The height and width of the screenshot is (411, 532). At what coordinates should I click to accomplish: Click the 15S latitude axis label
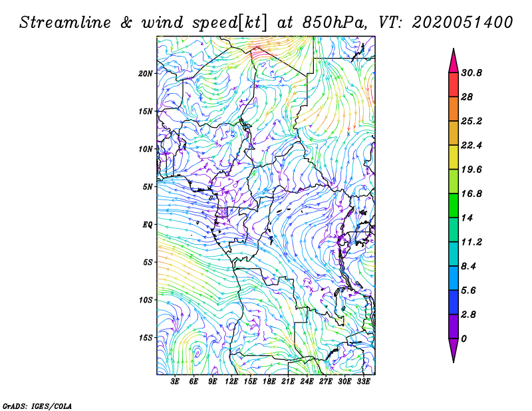[x=146, y=337]
